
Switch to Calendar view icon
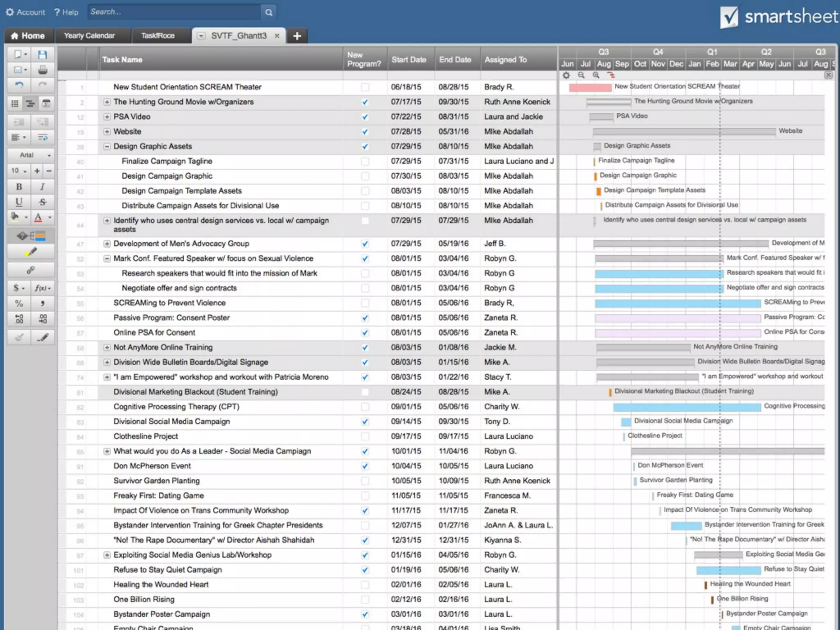coord(46,103)
